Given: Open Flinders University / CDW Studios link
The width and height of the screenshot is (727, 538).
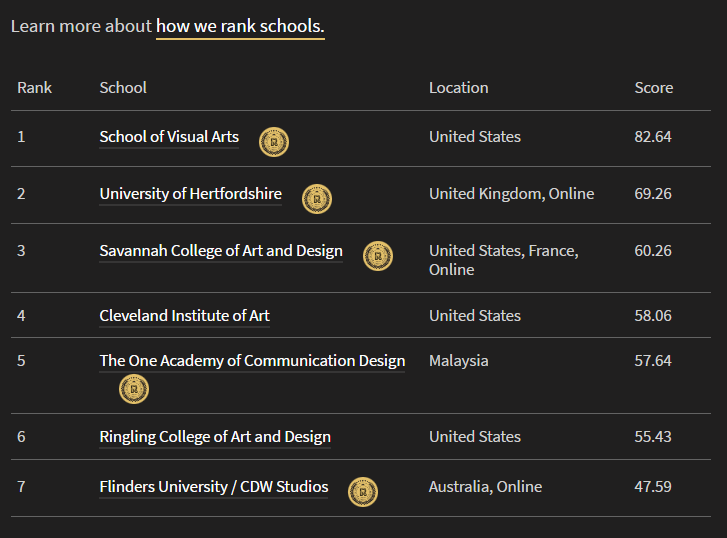Looking at the screenshot, I should [x=214, y=487].
